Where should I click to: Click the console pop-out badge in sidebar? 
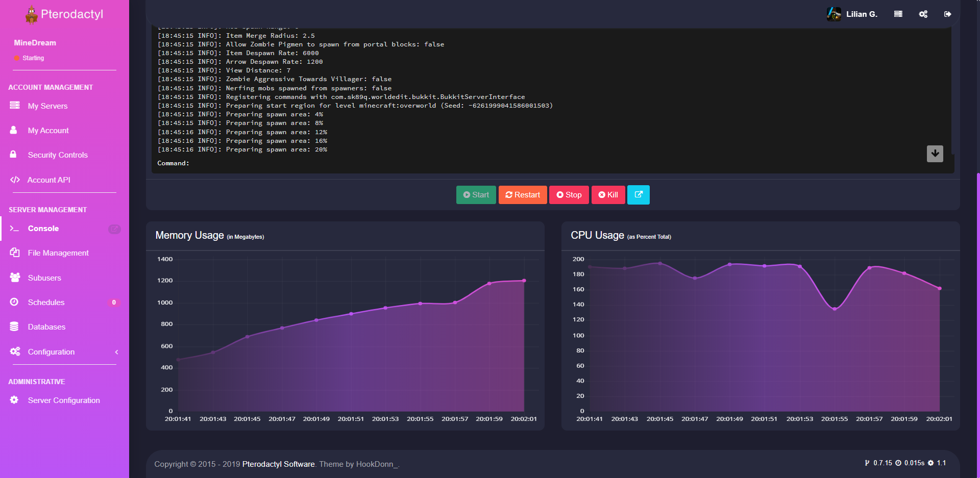(x=114, y=229)
